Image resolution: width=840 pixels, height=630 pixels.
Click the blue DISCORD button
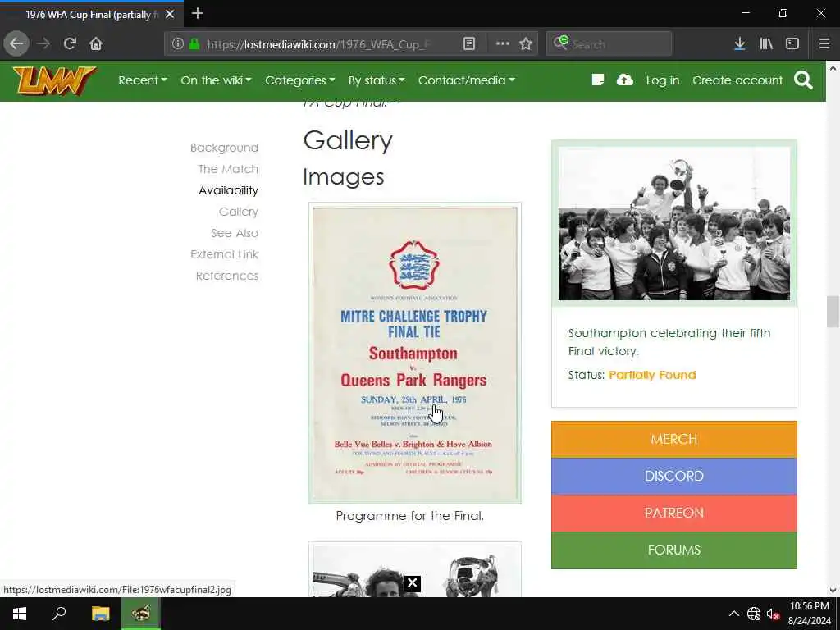point(674,477)
